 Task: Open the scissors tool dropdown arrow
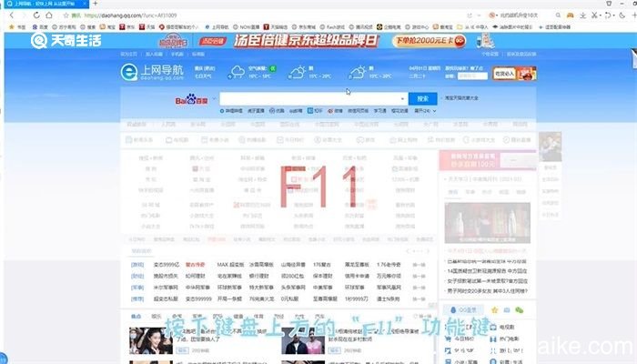600,15
